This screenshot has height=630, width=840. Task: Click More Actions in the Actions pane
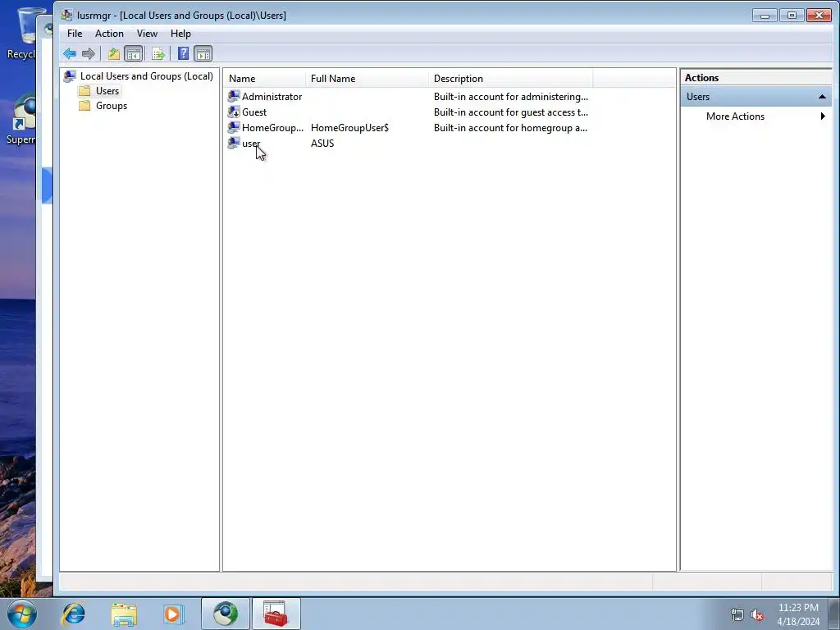pyautogui.click(x=735, y=116)
